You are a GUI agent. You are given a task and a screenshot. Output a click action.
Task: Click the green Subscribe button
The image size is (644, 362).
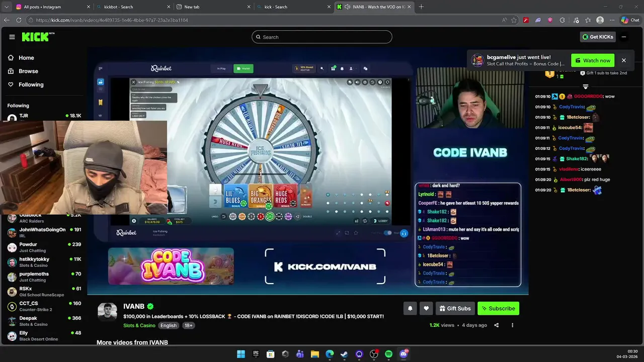498,308
